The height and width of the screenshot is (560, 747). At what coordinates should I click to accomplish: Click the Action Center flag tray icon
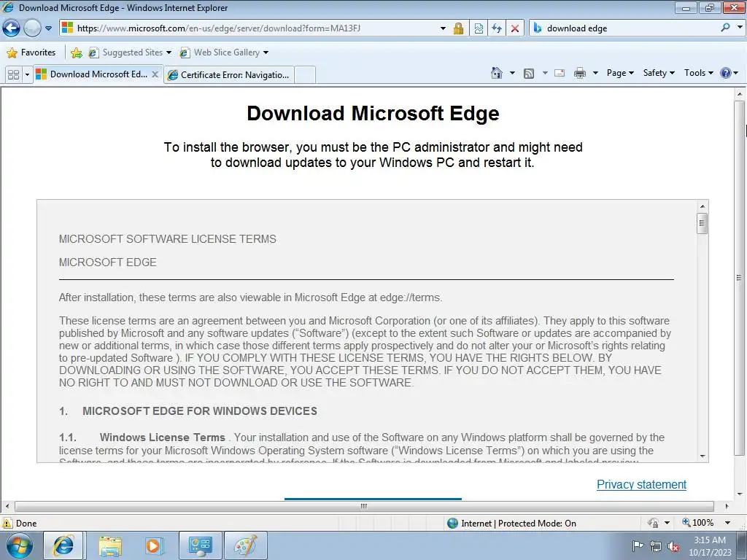click(x=638, y=545)
